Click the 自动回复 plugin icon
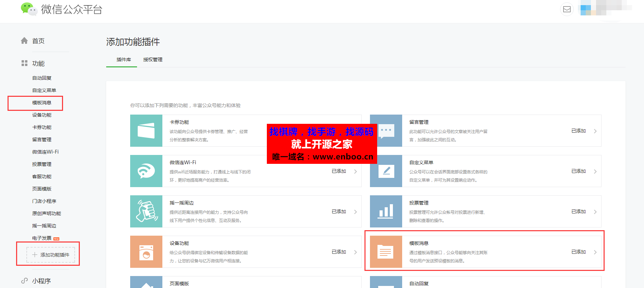 click(386, 282)
